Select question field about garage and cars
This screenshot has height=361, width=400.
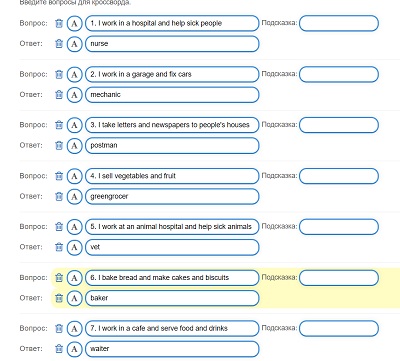click(x=172, y=74)
